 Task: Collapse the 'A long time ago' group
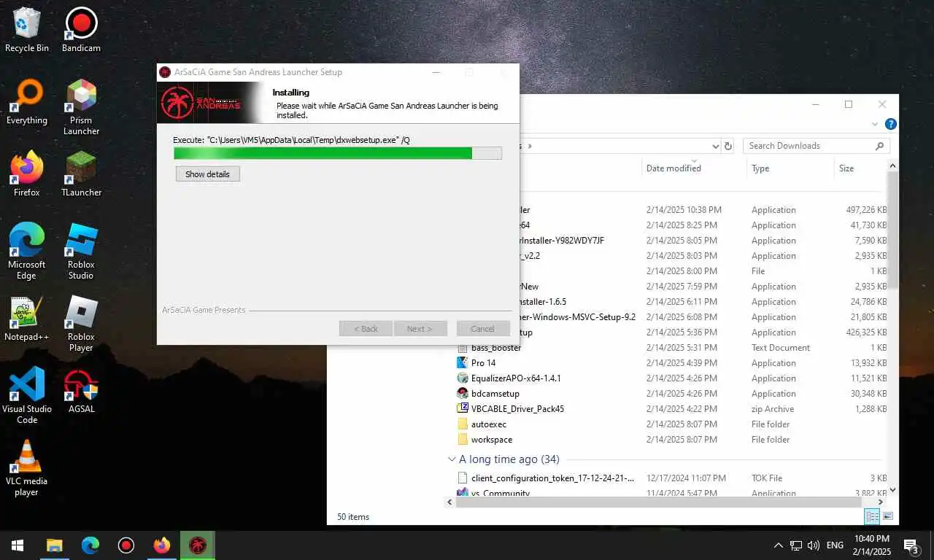click(x=452, y=459)
